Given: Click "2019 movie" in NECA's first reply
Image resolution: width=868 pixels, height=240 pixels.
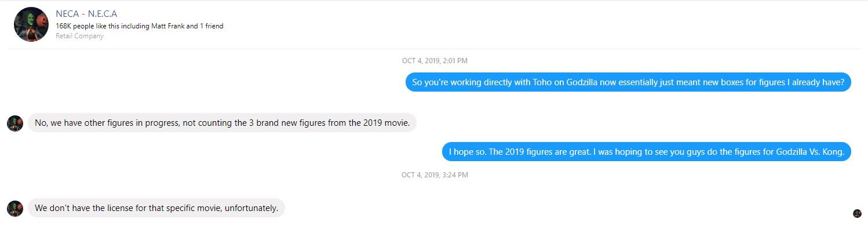Looking at the screenshot, I should (x=388, y=123).
